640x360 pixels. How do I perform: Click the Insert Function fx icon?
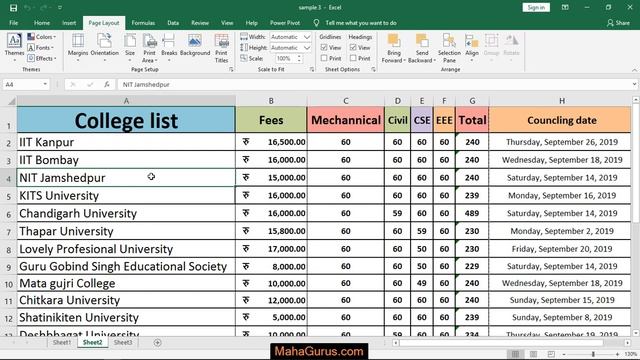click(x=107, y=84)
